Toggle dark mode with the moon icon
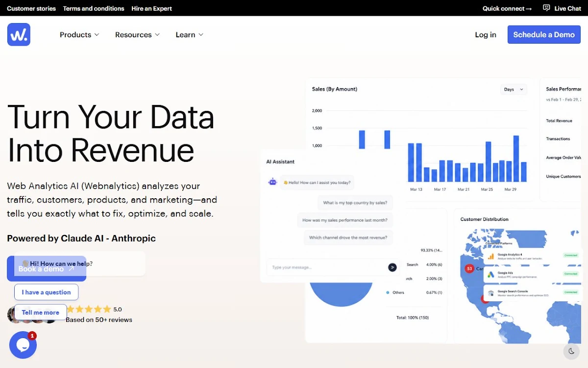The image size is (588, 368). point(571,351)
